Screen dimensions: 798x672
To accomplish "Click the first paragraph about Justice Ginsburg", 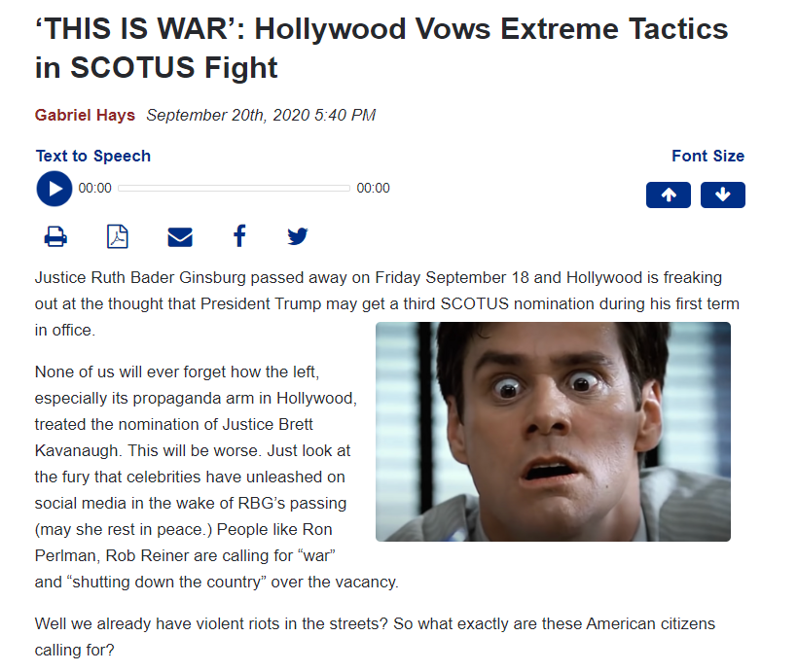I will coord(386,303).
